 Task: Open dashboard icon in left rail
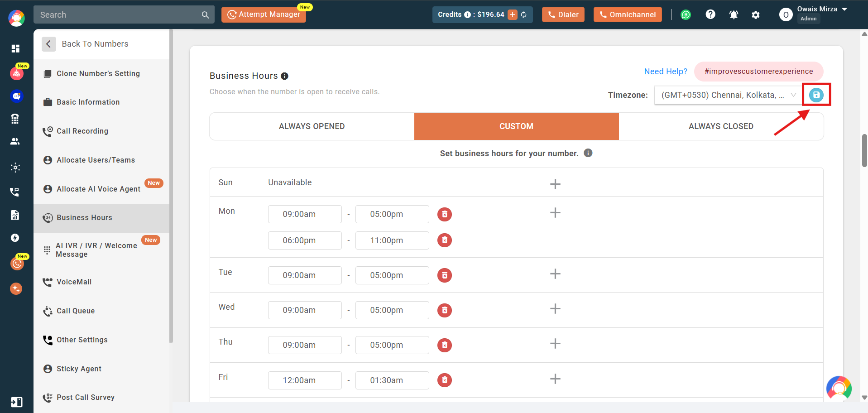pos(15,48)
